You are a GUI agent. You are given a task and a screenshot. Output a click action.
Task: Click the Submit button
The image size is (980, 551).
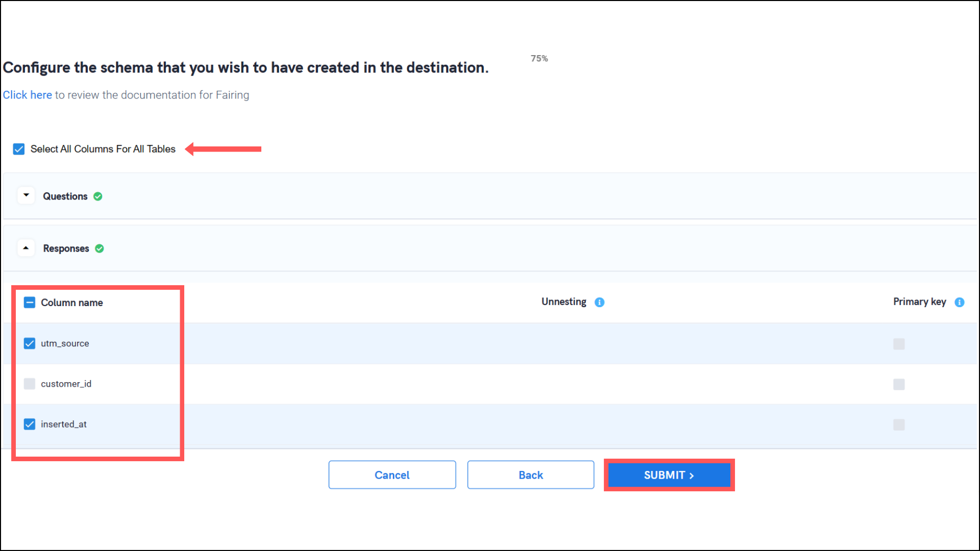(669, 475)
